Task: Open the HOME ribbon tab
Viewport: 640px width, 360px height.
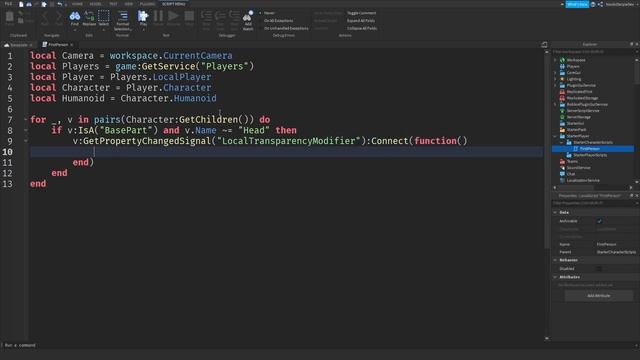Action: tap(77, 4)
